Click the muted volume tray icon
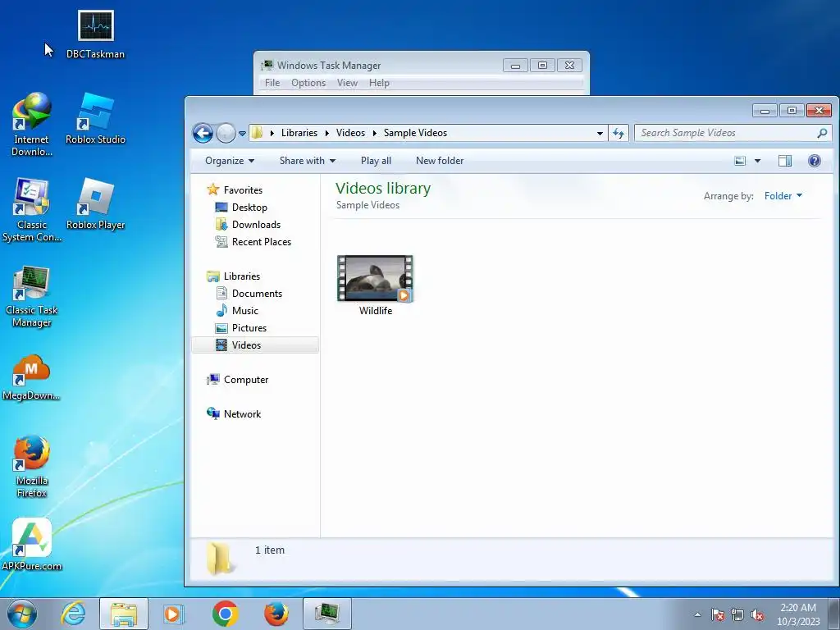 (757, 614)
